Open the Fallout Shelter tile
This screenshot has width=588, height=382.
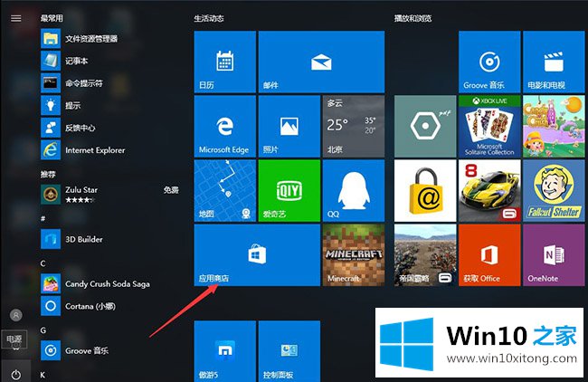coord(554,191)
